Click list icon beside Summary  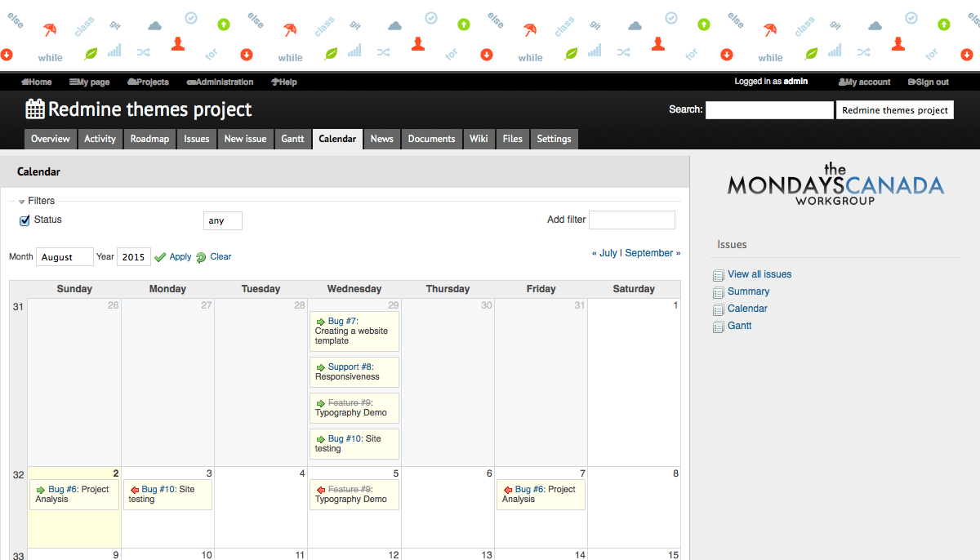[x=719, y=293]
